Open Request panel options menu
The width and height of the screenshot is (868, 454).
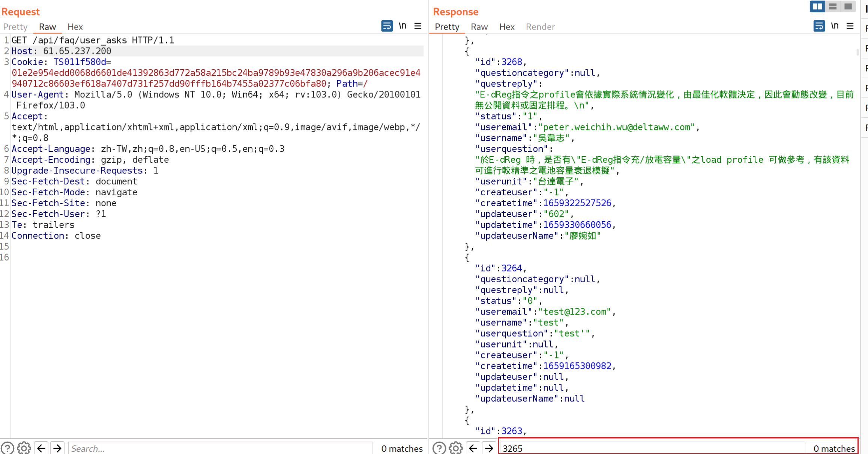pos(418,26)
